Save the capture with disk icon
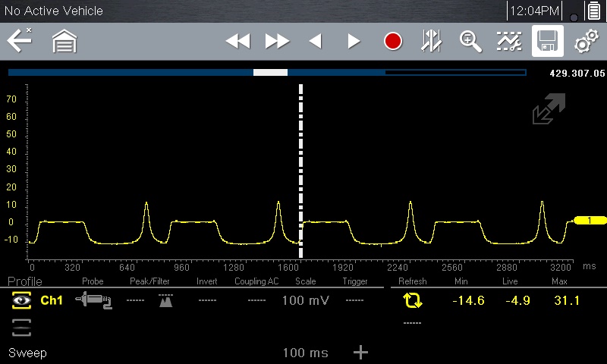This screenshot has width=607, height=364. 547,41
